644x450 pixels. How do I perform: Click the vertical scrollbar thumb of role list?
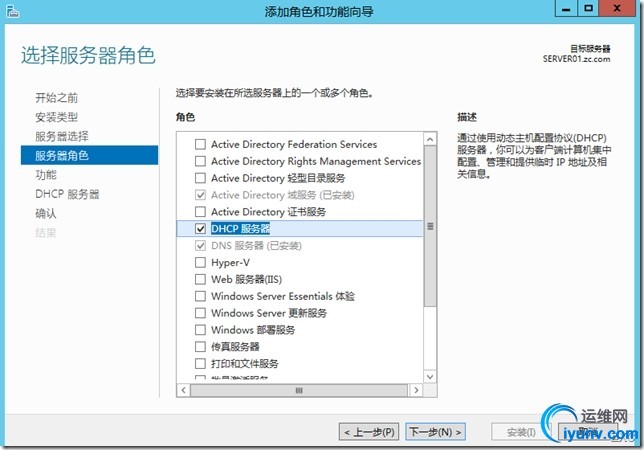pyautogui.click(x=430, y=226)
